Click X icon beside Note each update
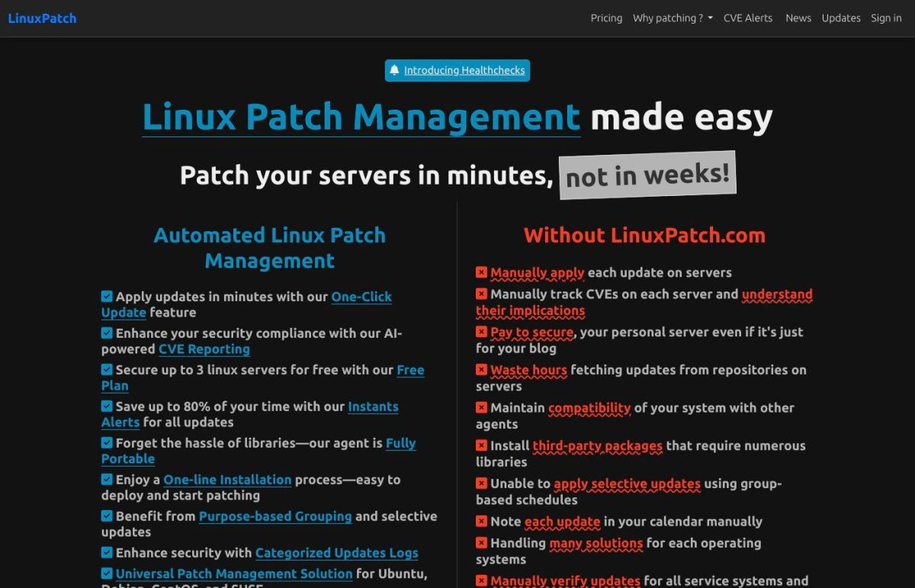The width and height of the screenshot is (915, 588). click(x=481, y=521)
